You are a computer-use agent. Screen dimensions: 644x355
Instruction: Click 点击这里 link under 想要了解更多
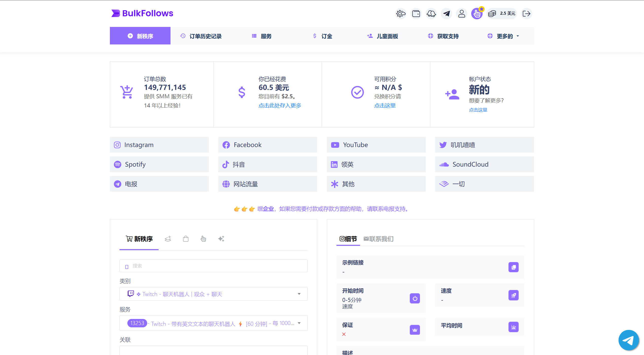tap(478, 110)
